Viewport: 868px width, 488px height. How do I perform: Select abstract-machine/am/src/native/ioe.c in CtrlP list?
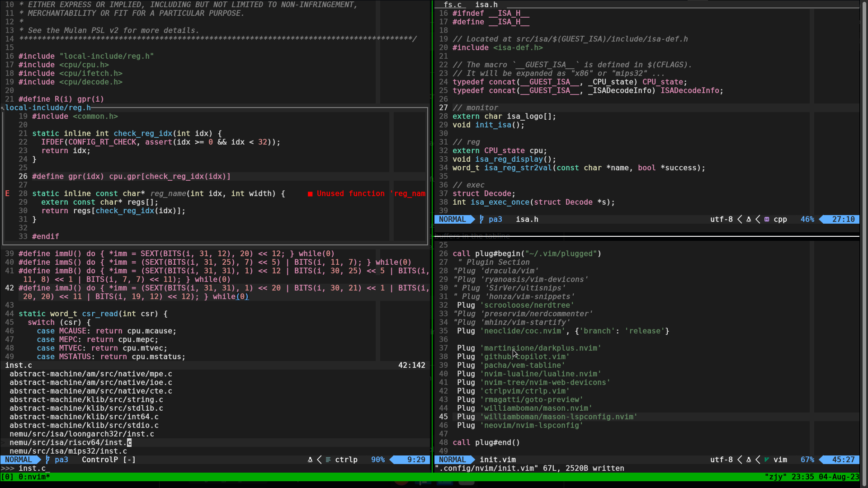click(91, 382)
